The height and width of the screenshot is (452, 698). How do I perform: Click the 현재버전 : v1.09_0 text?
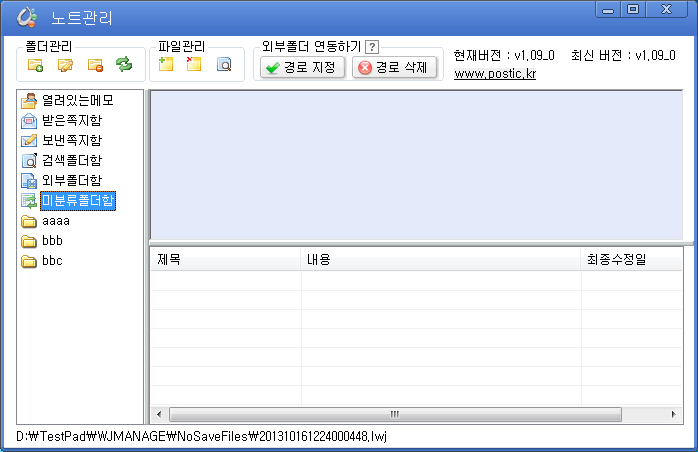pyautogui.click(x=504, y=56)
